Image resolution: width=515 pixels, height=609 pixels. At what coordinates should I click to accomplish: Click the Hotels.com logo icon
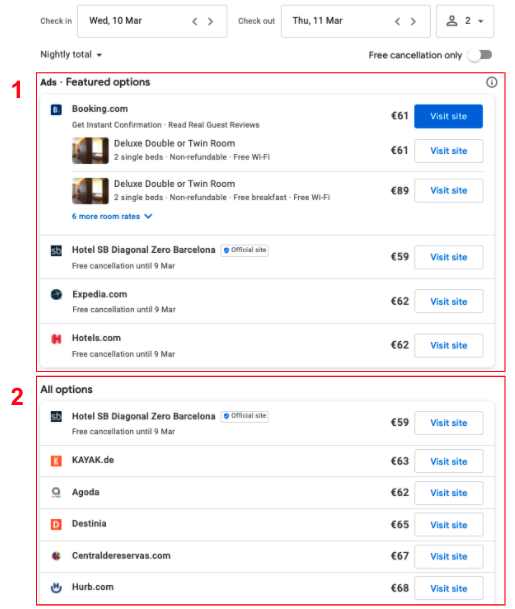56,339
